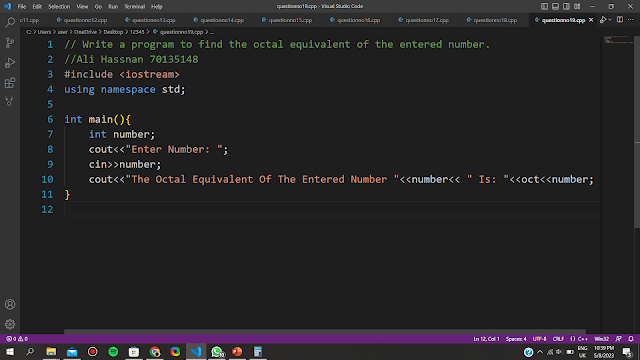Open the Extensions view
The width and height of the screenshot is (640, 360).
tap(10, 83)
